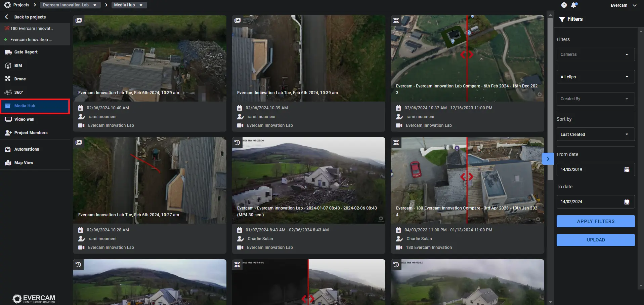This screenshot has height=305, width=644.
Task: Select the Automations menu item
Action: tap(35, 149)
